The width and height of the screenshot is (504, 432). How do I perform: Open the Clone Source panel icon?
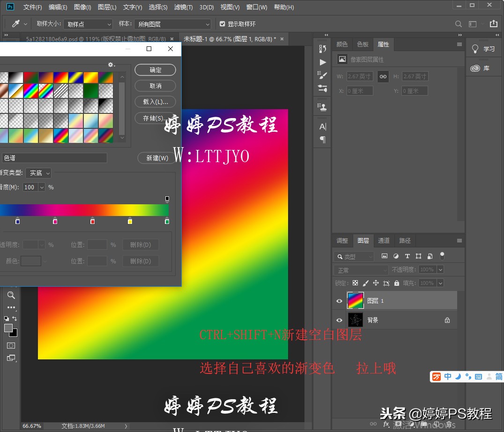(322, 106)
